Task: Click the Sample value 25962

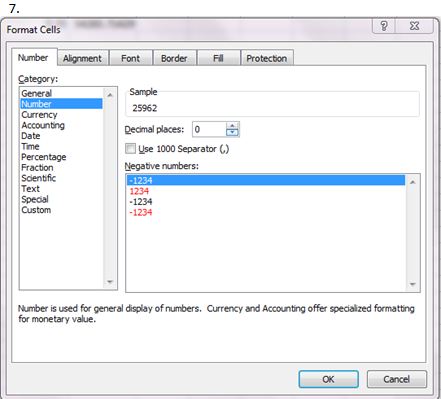Action: coord(145,108)
